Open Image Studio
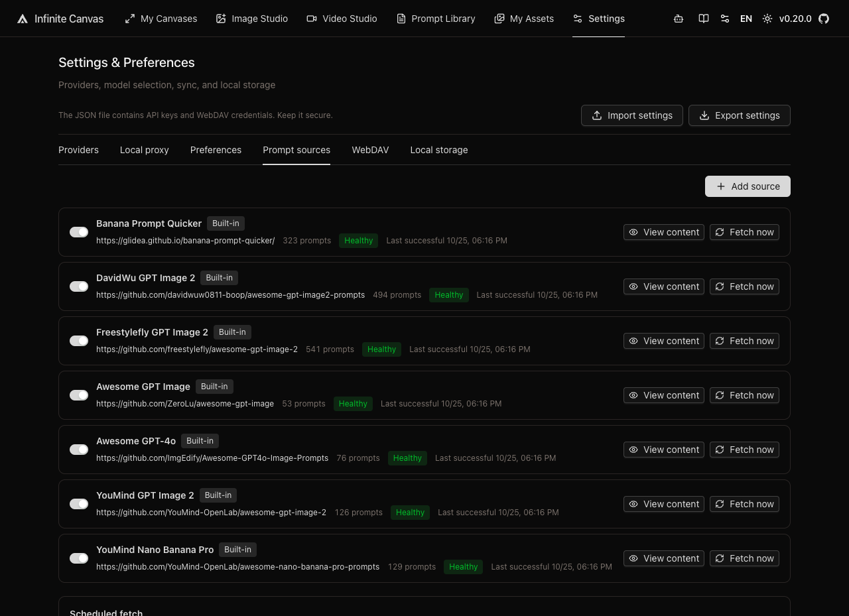This screenshot has height=616, width=849. pos(252,19)
